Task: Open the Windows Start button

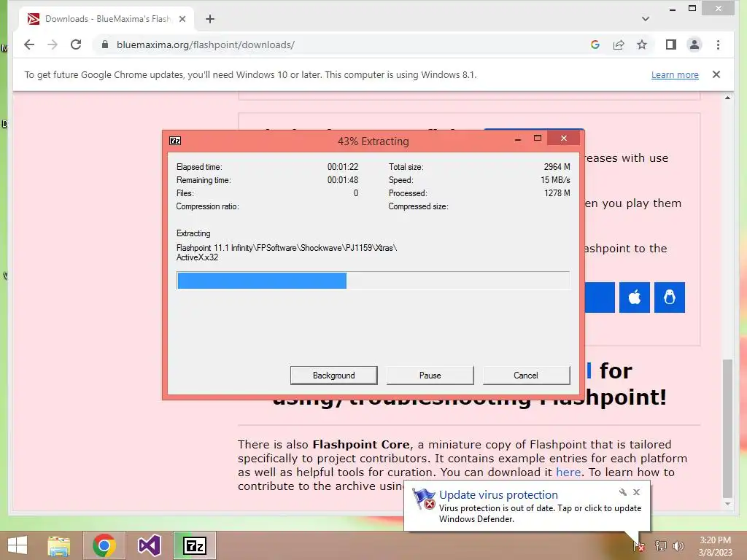Action: click(x=18, y=545)
